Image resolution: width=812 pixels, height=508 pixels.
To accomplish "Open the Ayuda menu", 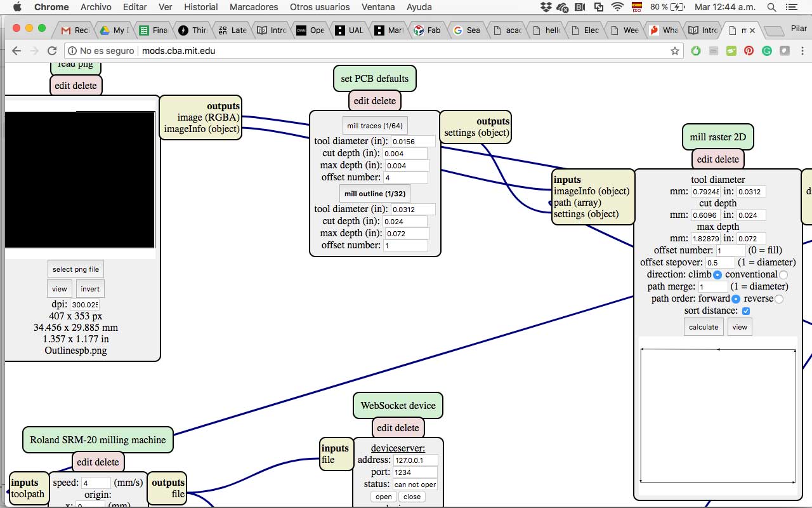I will pos(420,7).
